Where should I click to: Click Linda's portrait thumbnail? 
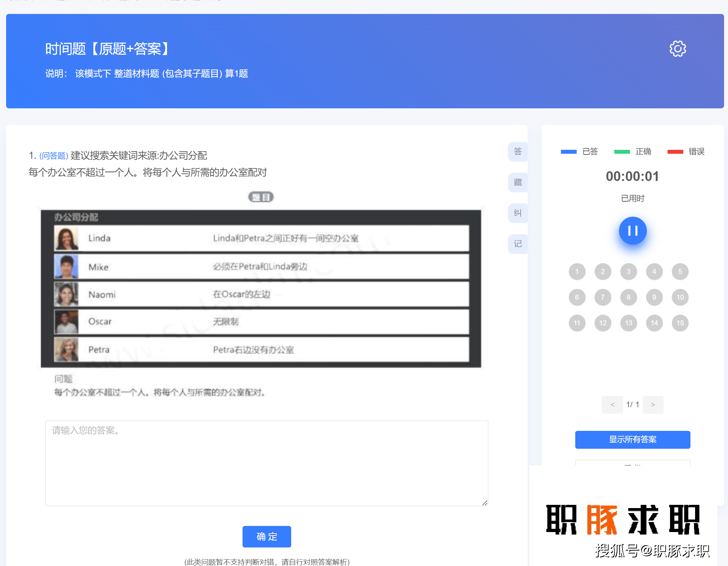66,238
